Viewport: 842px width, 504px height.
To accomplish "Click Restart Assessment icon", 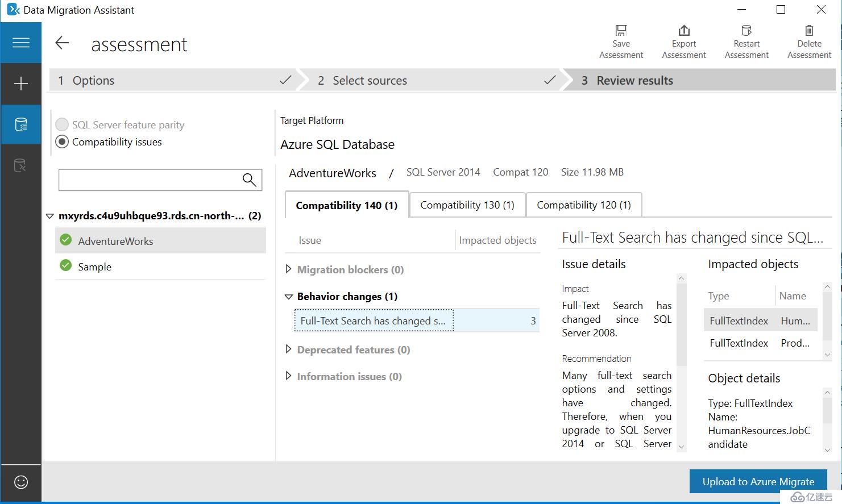I will [746, 30].
